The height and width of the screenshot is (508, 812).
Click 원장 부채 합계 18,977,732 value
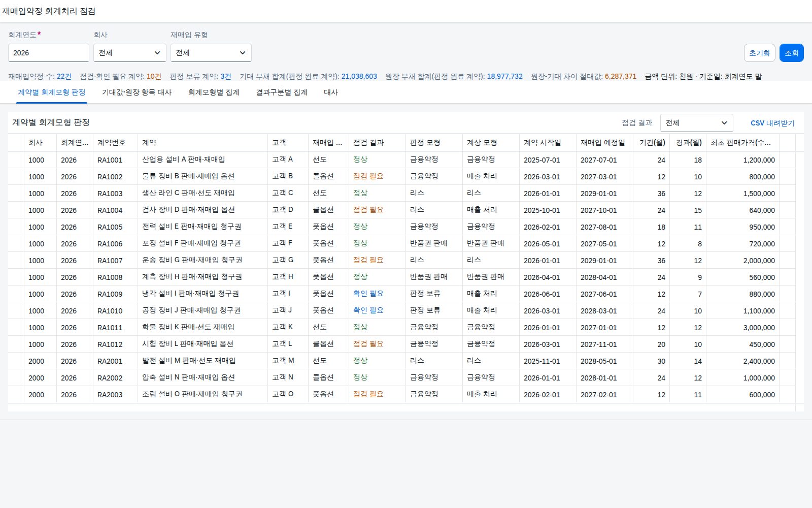click(504, 77)
